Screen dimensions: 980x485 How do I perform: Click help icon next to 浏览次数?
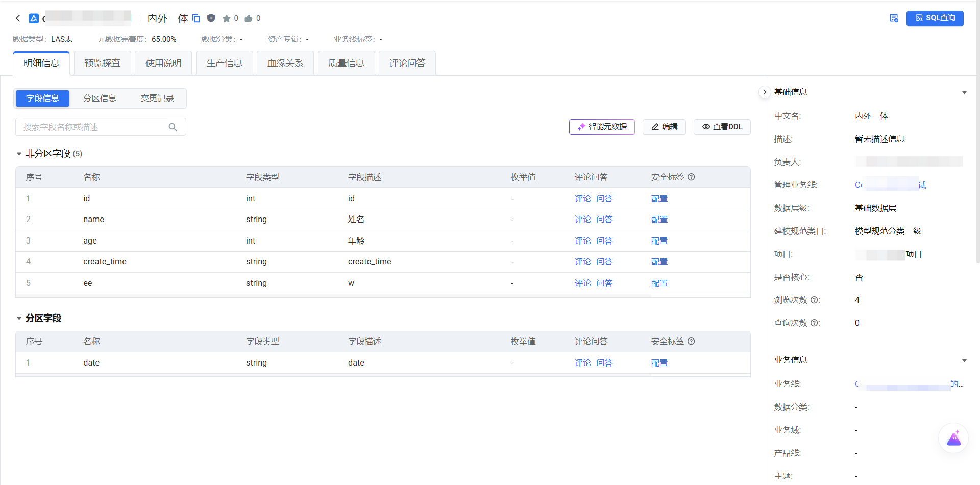[814, 300]
